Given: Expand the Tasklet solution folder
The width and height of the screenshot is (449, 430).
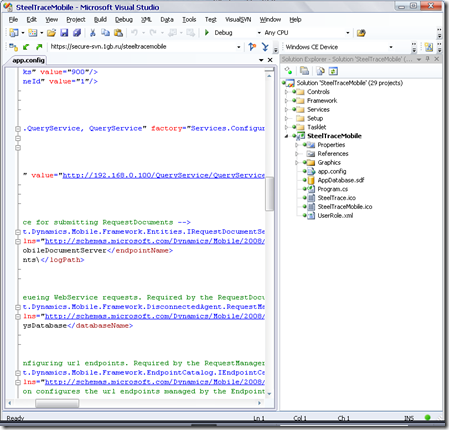Looking at the screenshot, I should tap(286, 127).
